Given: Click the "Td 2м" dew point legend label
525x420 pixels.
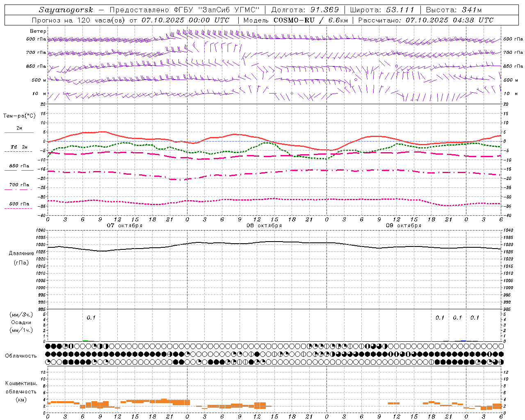Looking at the screenshot, I should (19, 147).
